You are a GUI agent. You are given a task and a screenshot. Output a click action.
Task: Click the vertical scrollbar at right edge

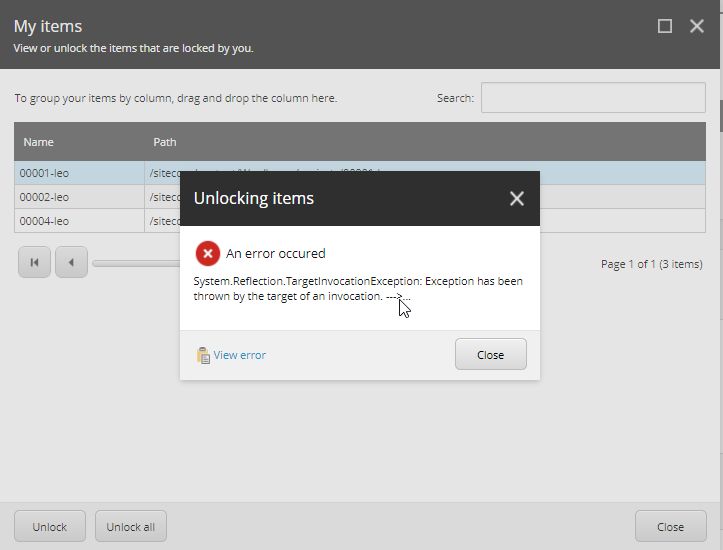tap(721, 115)
